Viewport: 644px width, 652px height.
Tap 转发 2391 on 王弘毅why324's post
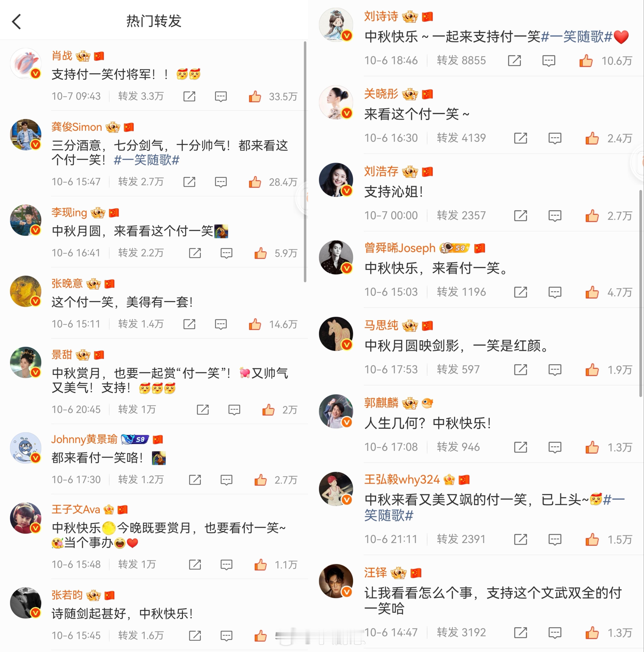point(461,539)
